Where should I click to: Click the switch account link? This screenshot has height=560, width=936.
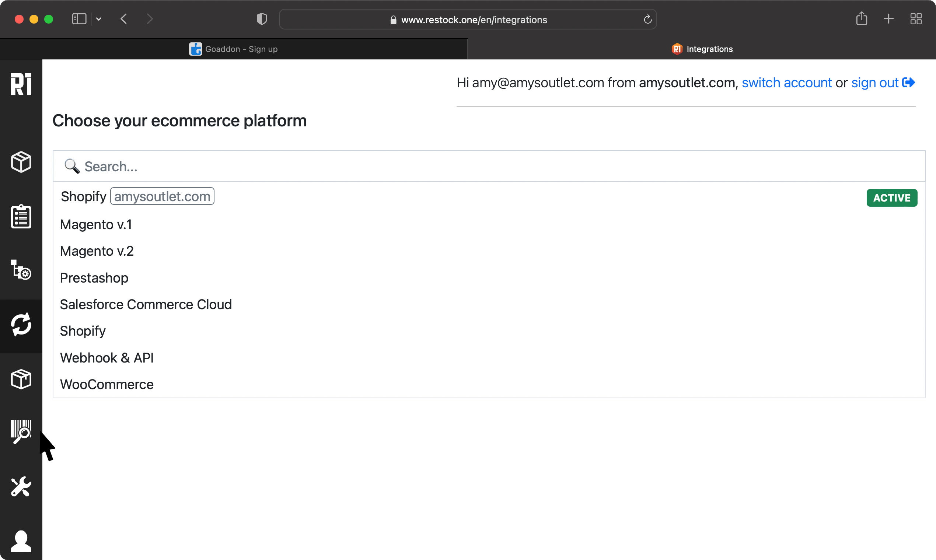tap(786, 83)
